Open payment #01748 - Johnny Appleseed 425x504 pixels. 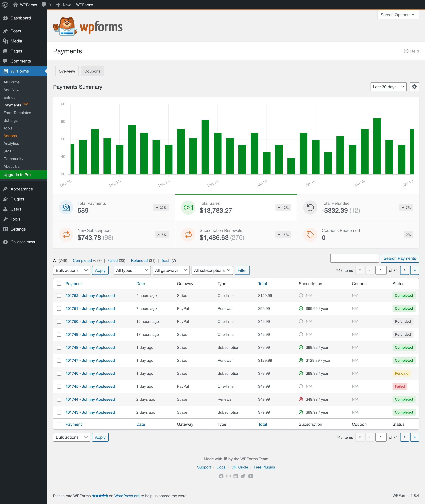pyautogui.click(x=90, y=347)
